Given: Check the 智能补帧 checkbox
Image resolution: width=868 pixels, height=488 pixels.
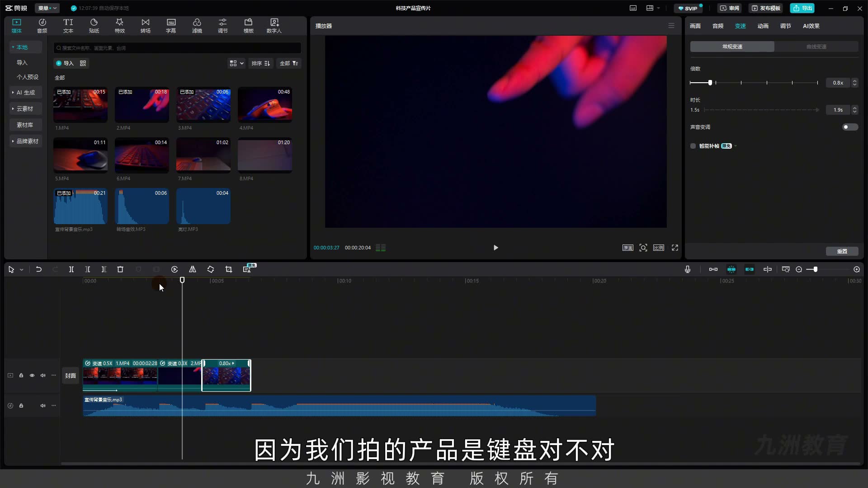Looking at the screenshot, I should [x=693, y=146].
